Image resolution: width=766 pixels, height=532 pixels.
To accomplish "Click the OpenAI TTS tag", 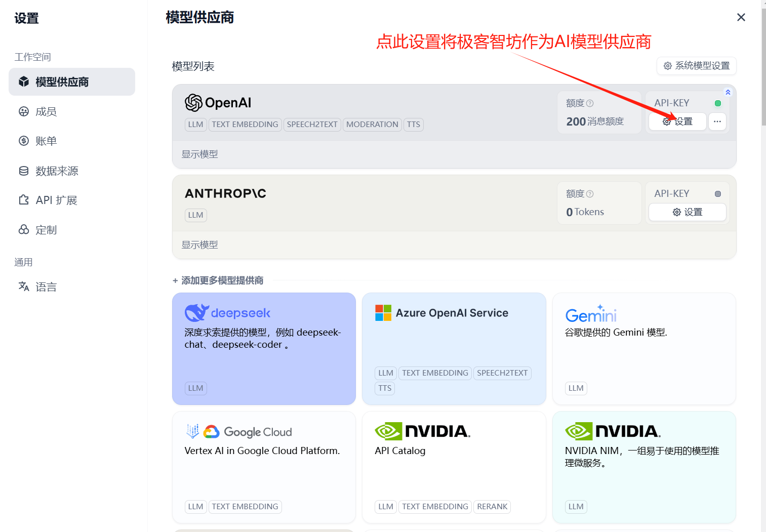I will [x=414, y=125].
